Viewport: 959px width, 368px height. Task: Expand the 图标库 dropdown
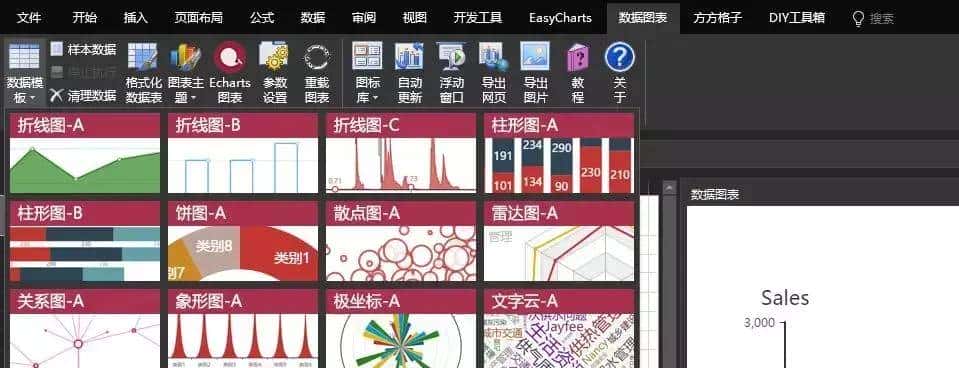pos(368,72)
